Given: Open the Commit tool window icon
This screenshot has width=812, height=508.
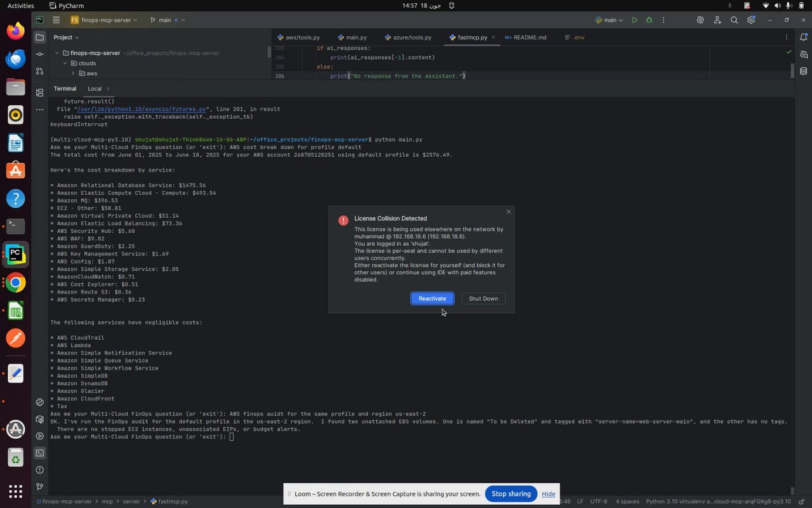Looking at the screenshot, I should (39, 55).
